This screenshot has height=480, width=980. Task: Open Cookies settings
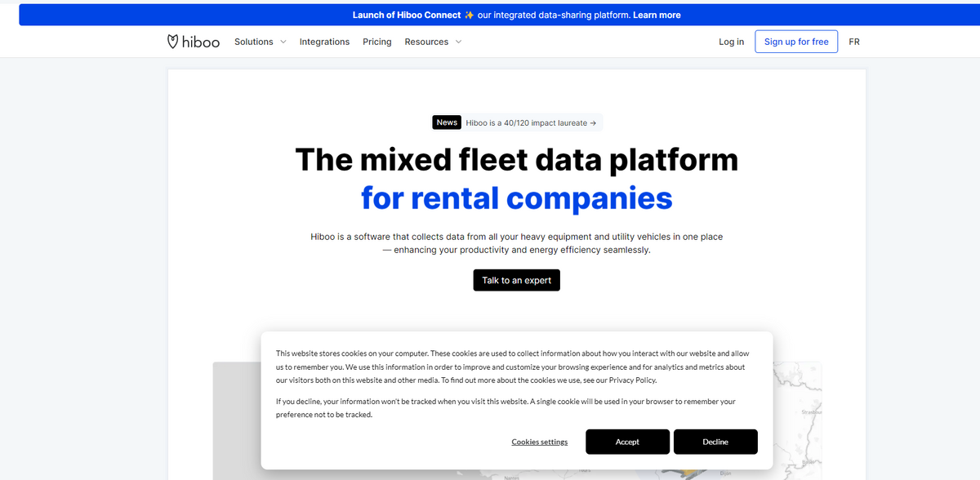coord(539,442)
